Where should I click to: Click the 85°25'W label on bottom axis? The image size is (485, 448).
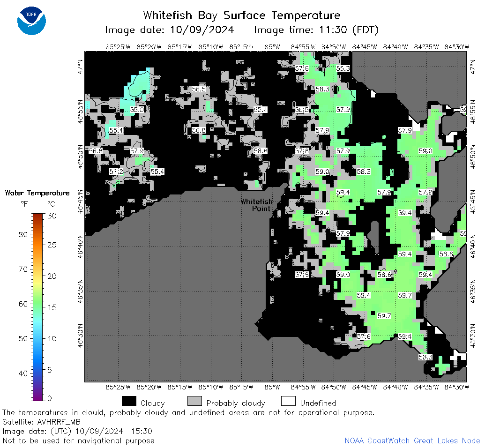118,387
